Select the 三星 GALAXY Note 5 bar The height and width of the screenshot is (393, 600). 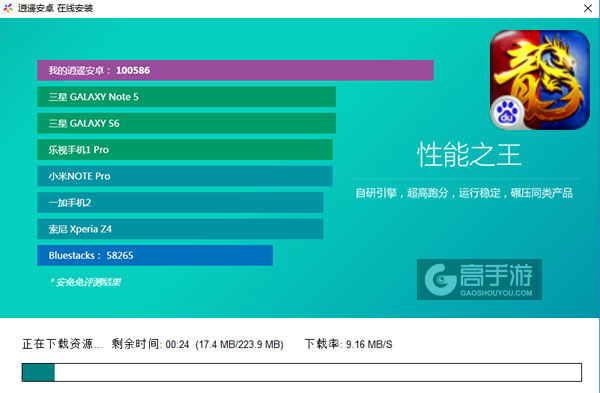point(186,97)
